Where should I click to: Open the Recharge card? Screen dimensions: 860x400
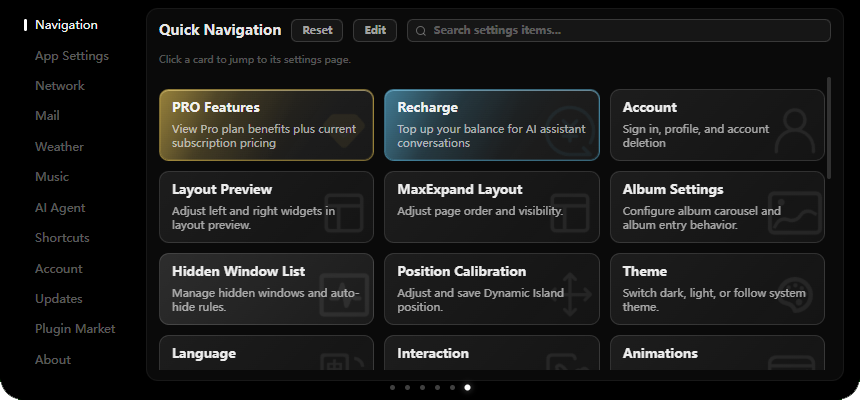pyautogui.click(x=492, y=125)
